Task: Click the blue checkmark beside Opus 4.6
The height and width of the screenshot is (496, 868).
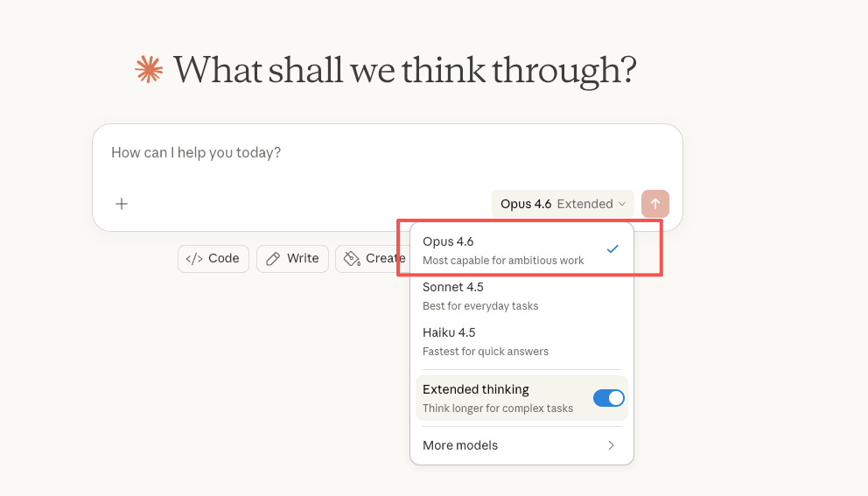Action: (x=612, y=249)
